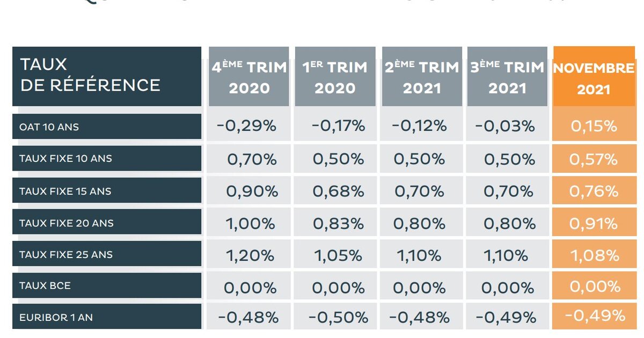Viewport: 644px width, 338px height.
Task: Click the 1,20% fixed 25-year cell
Action: click(249, 254)
